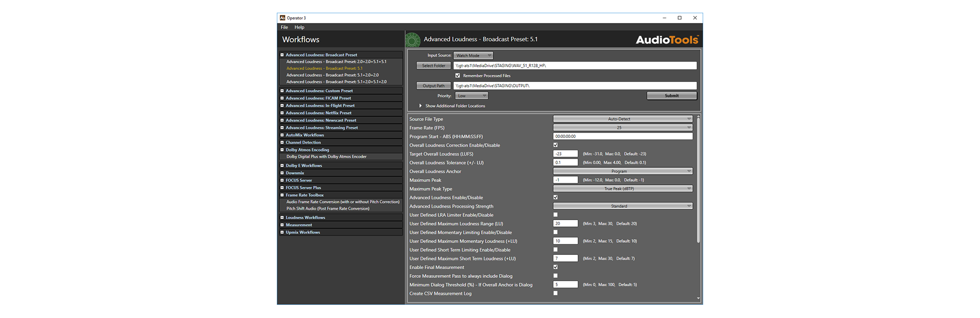The height and width of the screenshot is (318, 980).
Task: Click the Loudness Workflows group
Action: 305,218
